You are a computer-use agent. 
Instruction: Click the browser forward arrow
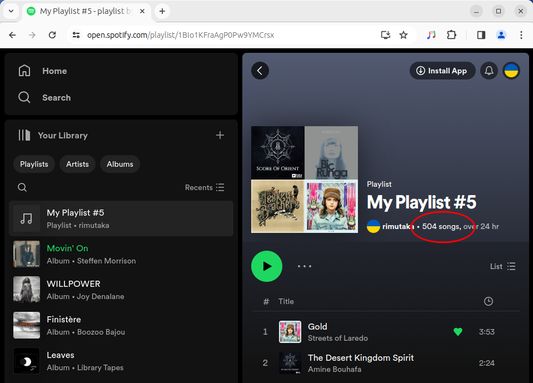(32, 35)
